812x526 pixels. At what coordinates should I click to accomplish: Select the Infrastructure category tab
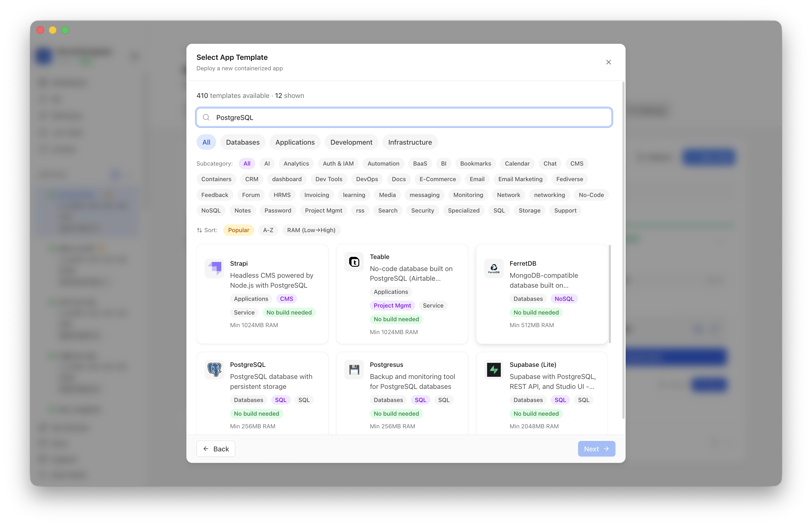(x=410, y=142)
